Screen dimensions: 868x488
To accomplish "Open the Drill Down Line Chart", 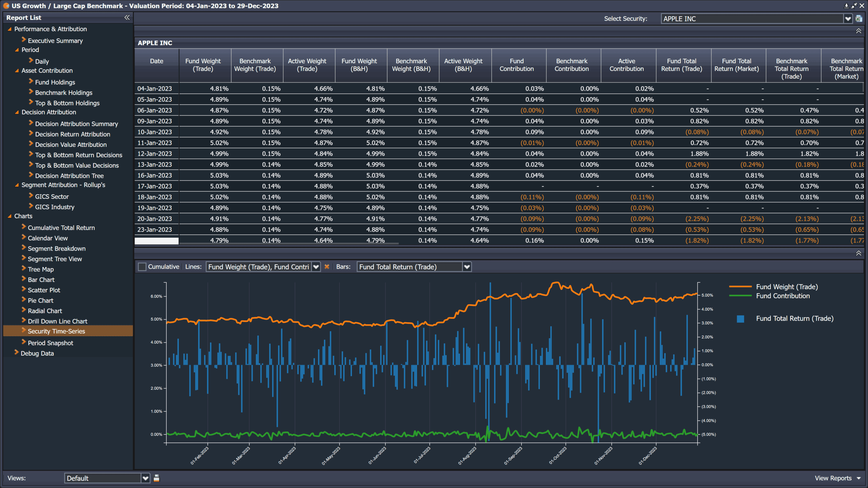I will click(58, 321).
